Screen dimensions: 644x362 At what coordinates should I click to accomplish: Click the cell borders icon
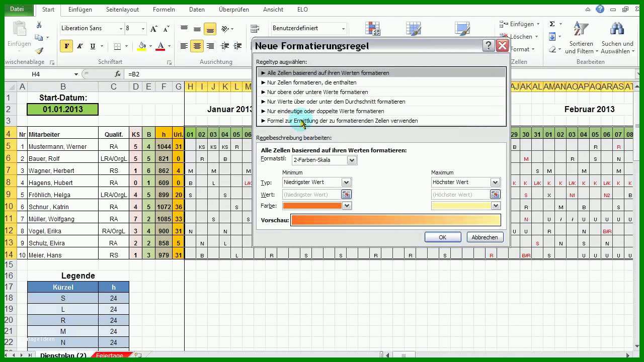coord(117,46)
